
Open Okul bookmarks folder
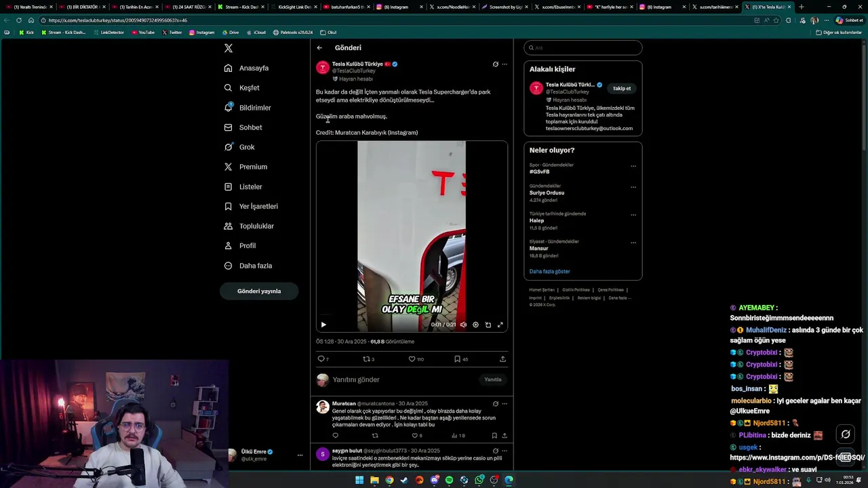point(328,33)
